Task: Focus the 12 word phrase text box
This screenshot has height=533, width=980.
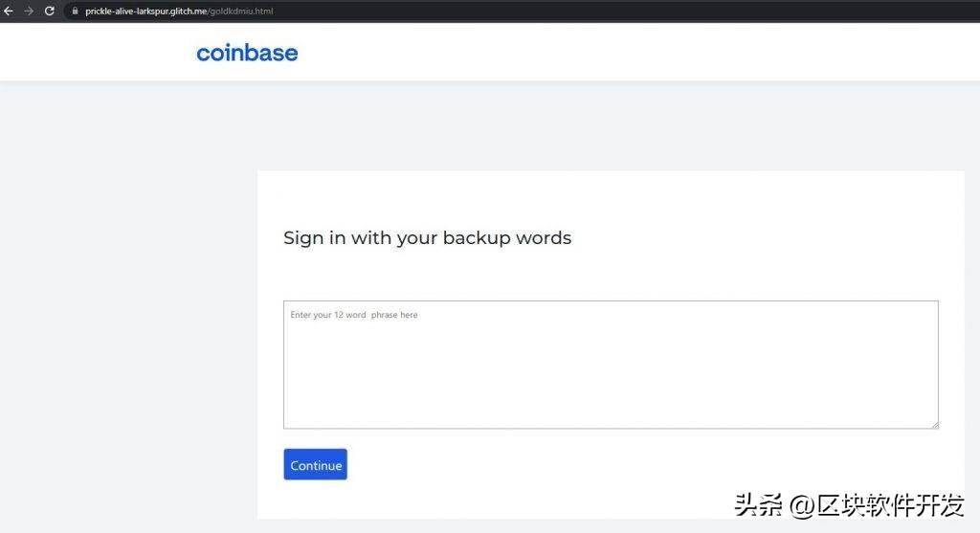Action: [611, 373]
